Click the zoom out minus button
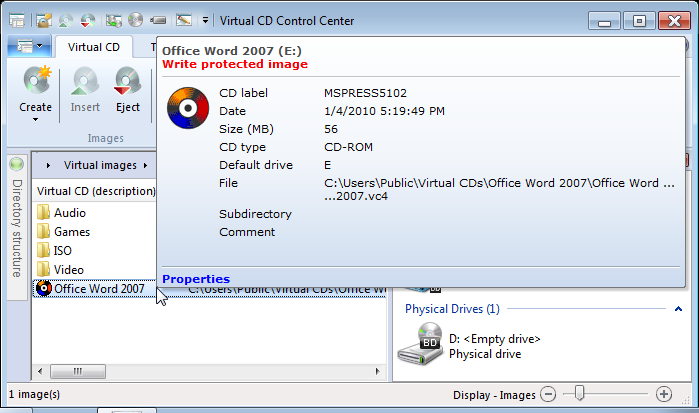The height and width of the screenshot is (413, 699). pyautogui.click(x=547, y=394)
